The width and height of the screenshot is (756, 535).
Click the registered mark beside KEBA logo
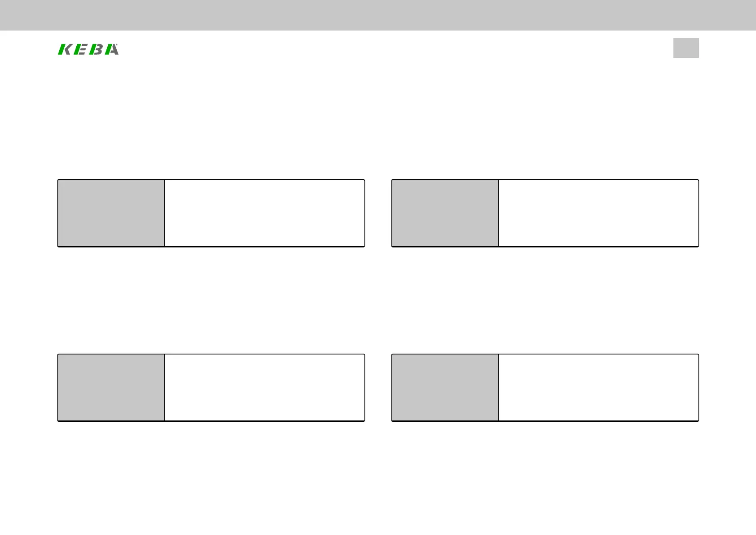tap(118, 44)
